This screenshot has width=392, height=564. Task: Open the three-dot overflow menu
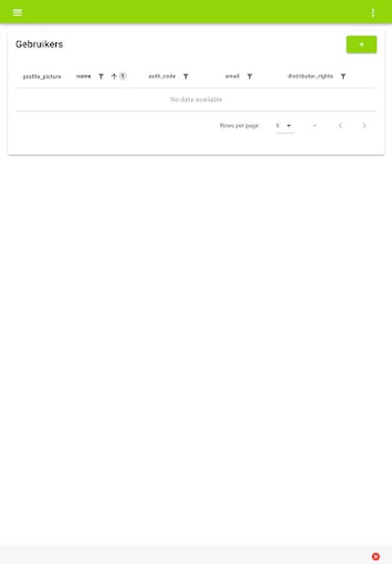coord(373,13)
